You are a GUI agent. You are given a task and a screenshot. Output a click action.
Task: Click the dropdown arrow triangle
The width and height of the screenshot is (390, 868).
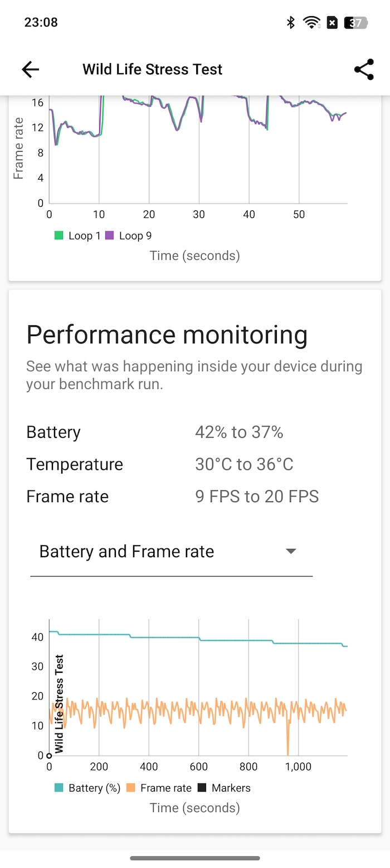pos(290,552)
